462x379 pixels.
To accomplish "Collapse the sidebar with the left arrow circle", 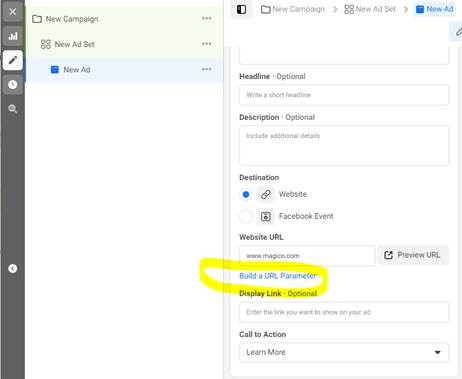I will (x=13, y=269).
